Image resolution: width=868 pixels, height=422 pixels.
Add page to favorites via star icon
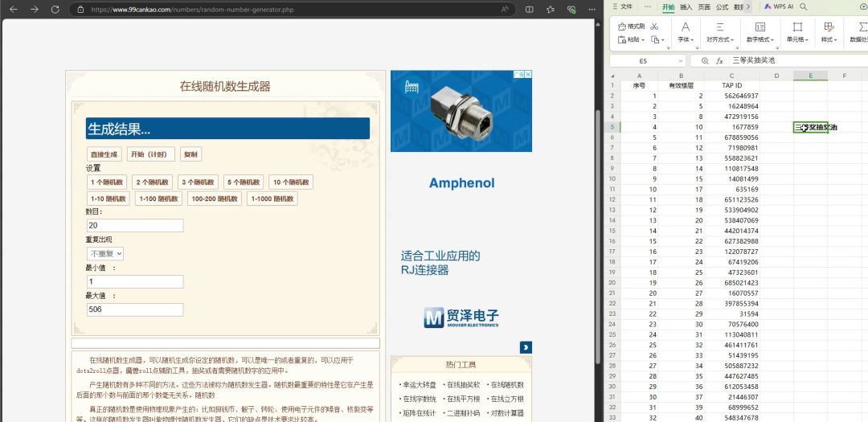point(551,10)
